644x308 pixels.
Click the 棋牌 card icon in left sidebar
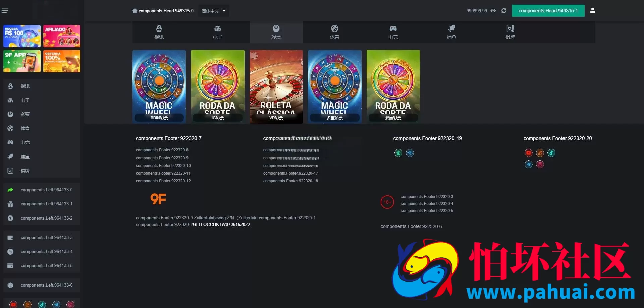pyautogui.click(x=10, y=171)
